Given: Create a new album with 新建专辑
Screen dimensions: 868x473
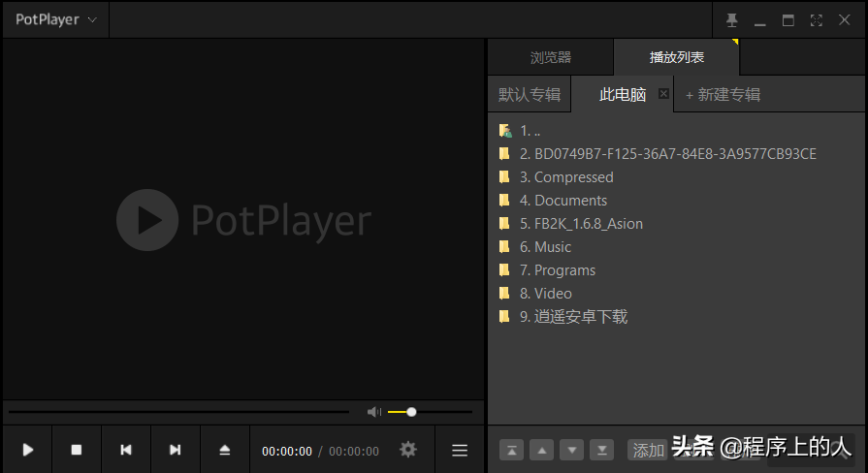Looking at the screenshot, I should coord(723,95).
